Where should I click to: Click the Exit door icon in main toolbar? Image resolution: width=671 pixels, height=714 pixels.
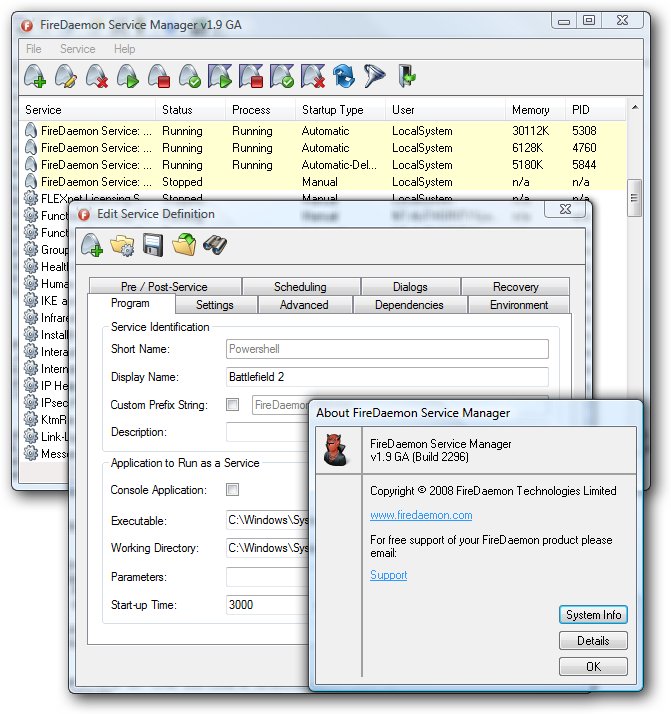coord(407,76)
